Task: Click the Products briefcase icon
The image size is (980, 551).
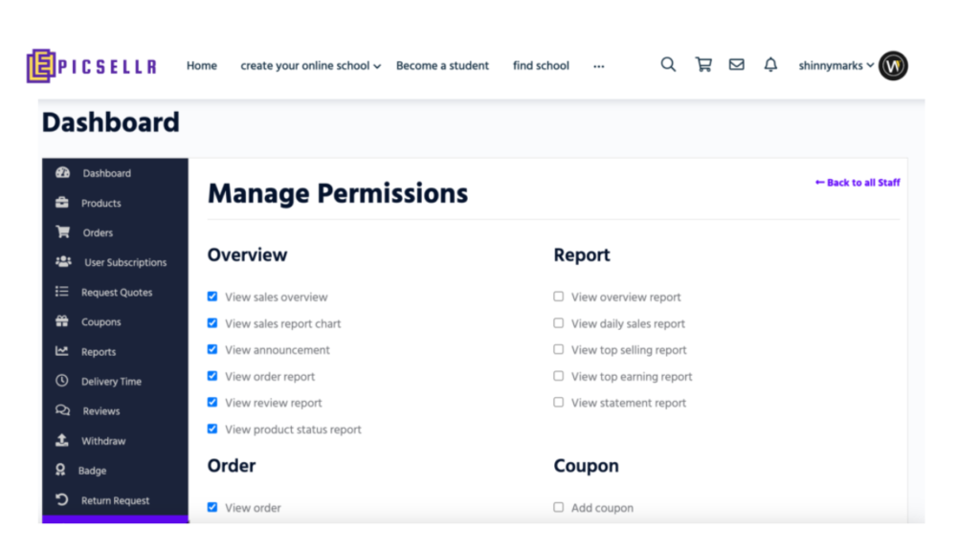Action: point(62,203)
